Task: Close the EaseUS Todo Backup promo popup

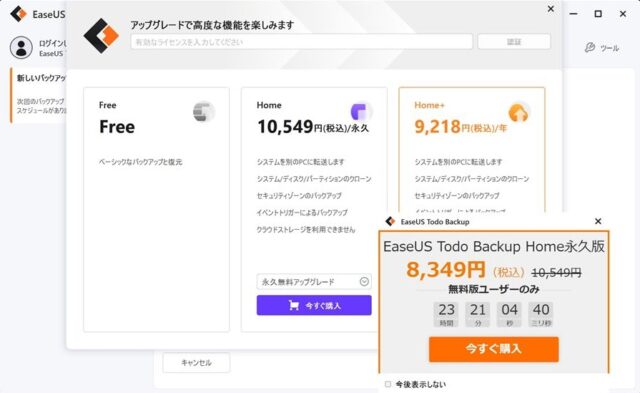Action: click(x=598, y=221)
